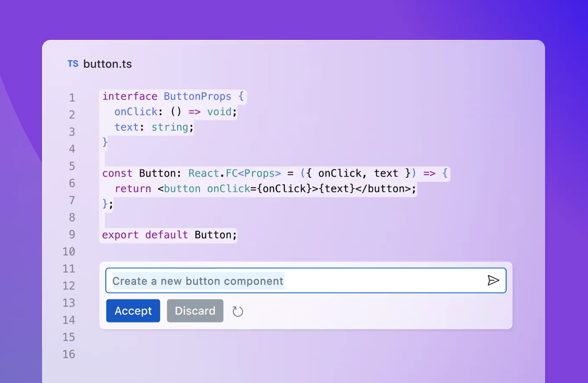Image resolution: width=588 pixels, height=383 pixels.
Task: Click the onClick prop on line 2
Action: pos(136,112)
